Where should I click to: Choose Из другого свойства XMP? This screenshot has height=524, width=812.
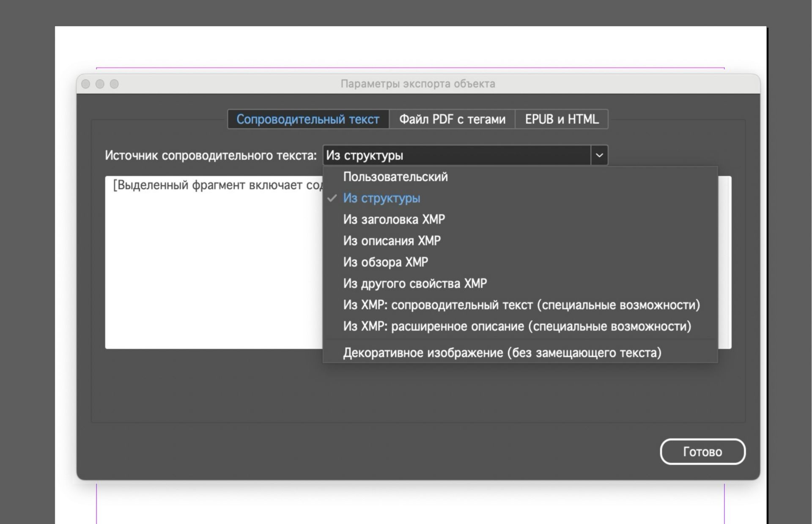point(414,283)
